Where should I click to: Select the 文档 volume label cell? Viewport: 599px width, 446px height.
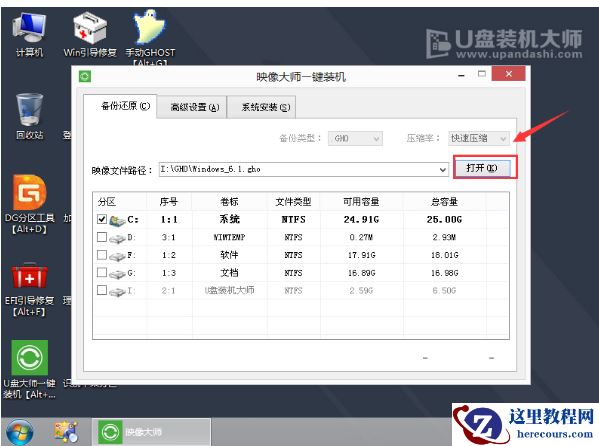click(x=229, y=273)
